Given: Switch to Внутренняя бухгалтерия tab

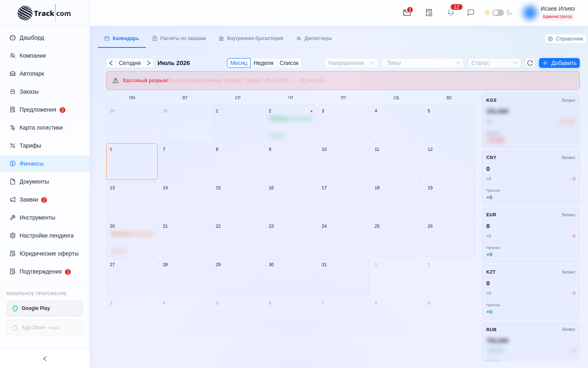Looking at the screenshot, I should (x=251, y=38).
